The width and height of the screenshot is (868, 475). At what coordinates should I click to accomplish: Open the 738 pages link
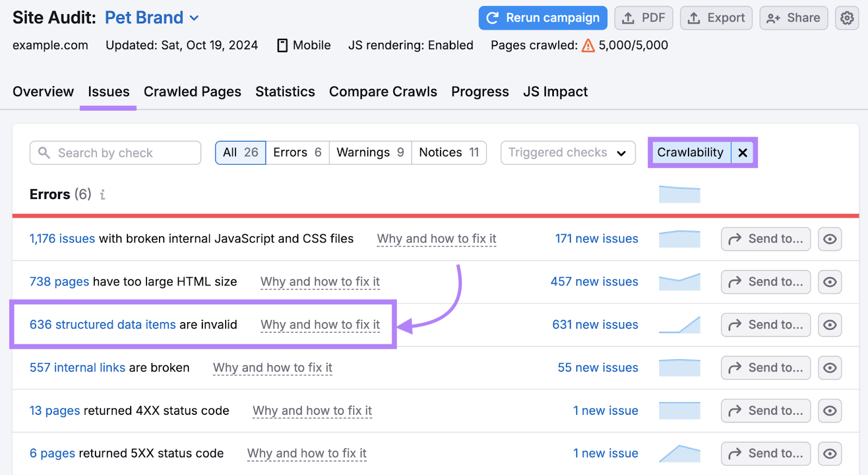[59, 282]
